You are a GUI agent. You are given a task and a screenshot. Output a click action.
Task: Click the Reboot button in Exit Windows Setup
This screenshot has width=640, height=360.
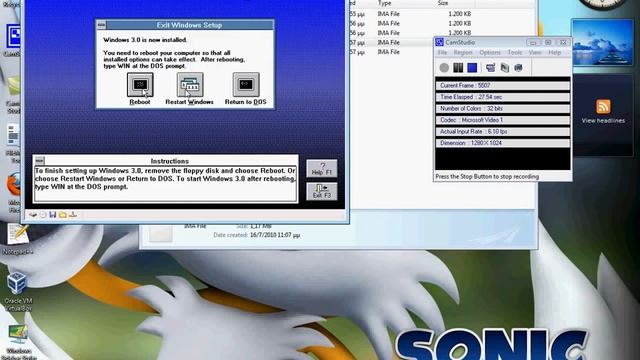[x=140, y=85]
